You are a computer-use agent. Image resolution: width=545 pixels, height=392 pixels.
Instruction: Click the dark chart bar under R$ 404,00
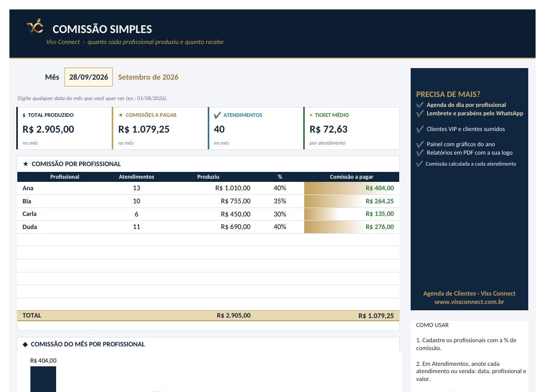point(43,379)
